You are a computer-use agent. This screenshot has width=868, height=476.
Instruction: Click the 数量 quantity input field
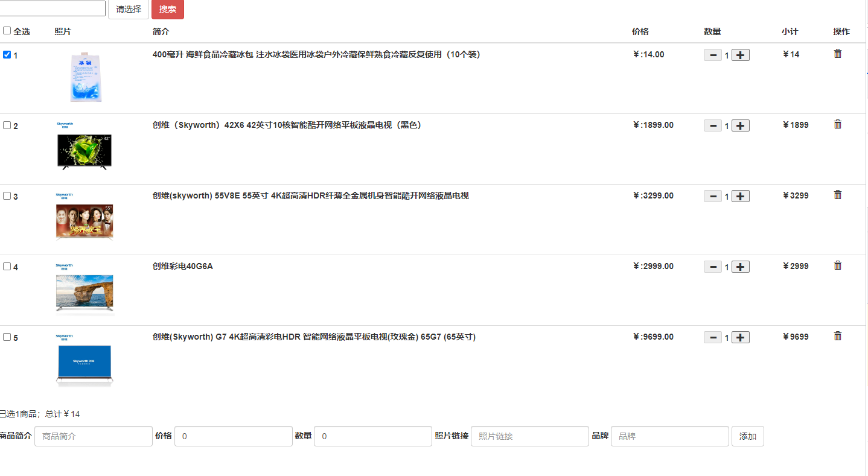[373, 436]
